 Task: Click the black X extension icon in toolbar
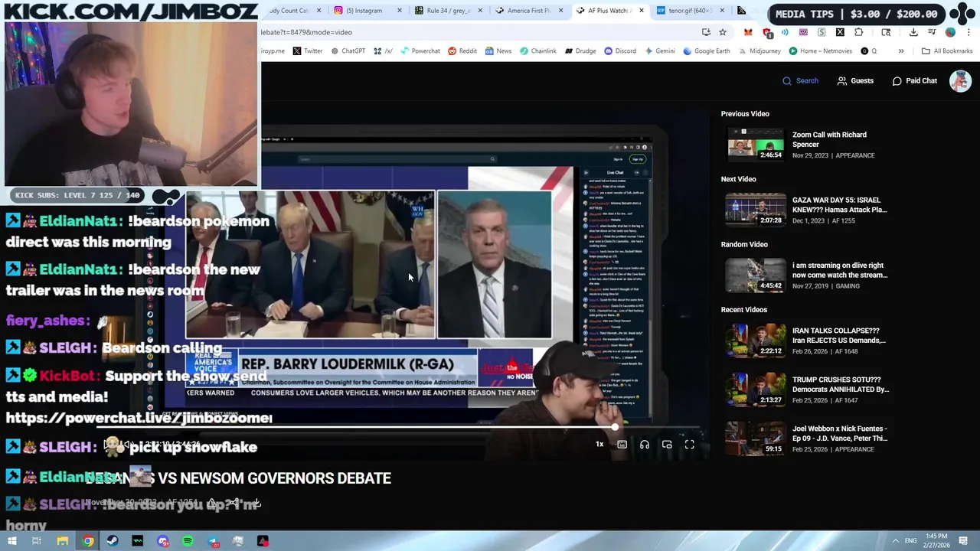840,32
